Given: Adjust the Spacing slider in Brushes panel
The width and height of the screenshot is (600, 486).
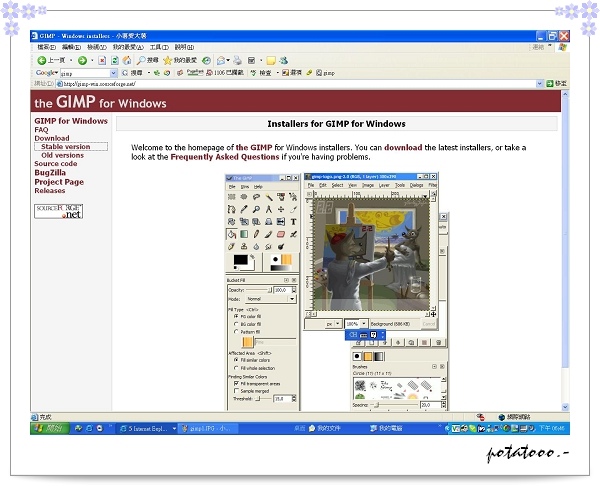Looking at the screenshot, I should coord(393,404).
